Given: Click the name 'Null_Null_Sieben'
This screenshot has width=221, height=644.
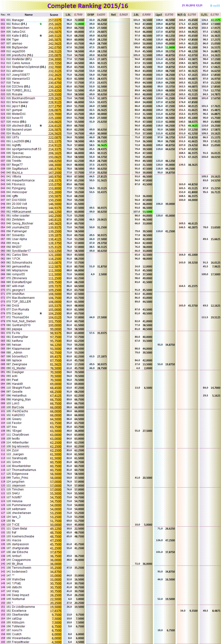Looking at the screenshot, I should 24,321.
